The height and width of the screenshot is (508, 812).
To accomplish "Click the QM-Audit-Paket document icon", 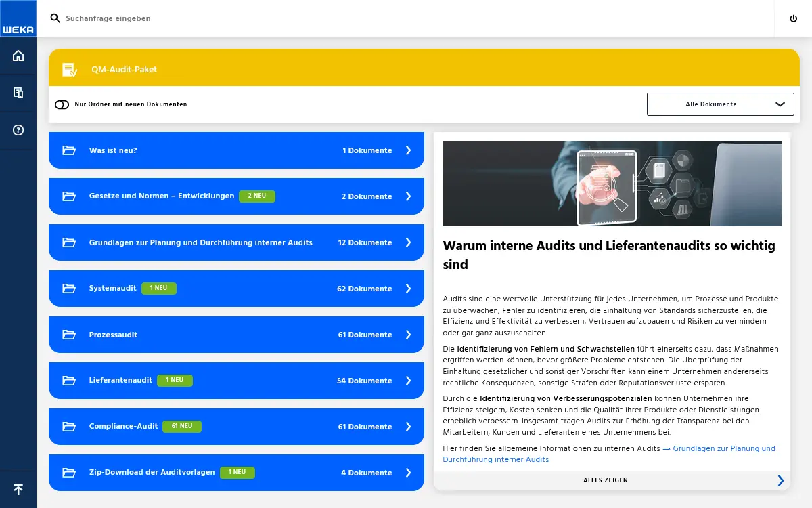I will 70,69.
